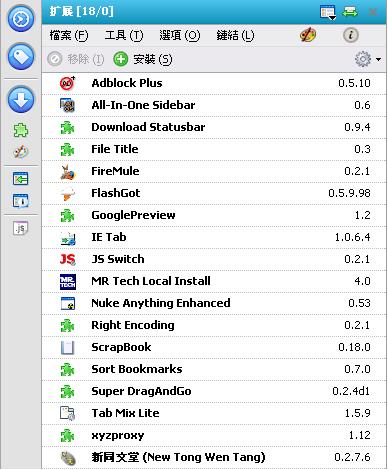Open the palette themes toolbar icon
Screen dimensions: 388x470
tap(308, 35)
